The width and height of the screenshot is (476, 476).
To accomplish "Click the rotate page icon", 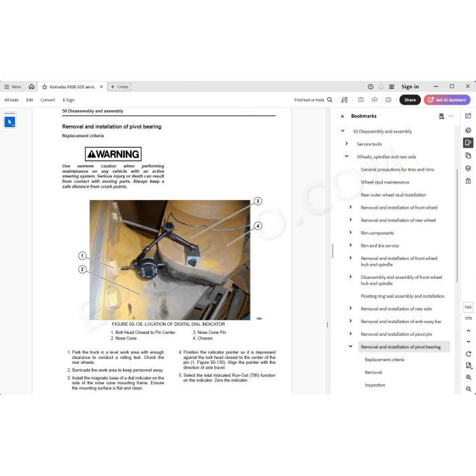I will (469, 354).
